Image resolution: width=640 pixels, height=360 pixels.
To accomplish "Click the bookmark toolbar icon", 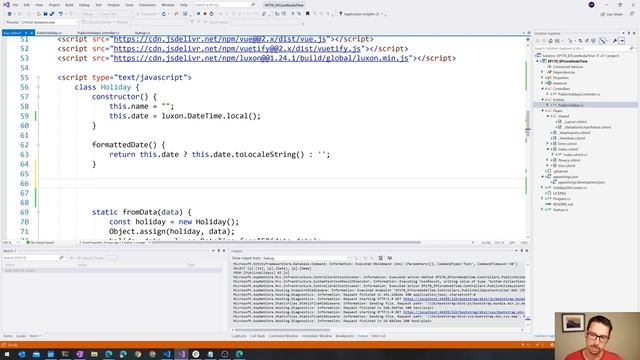I will (x=308, y=14).
